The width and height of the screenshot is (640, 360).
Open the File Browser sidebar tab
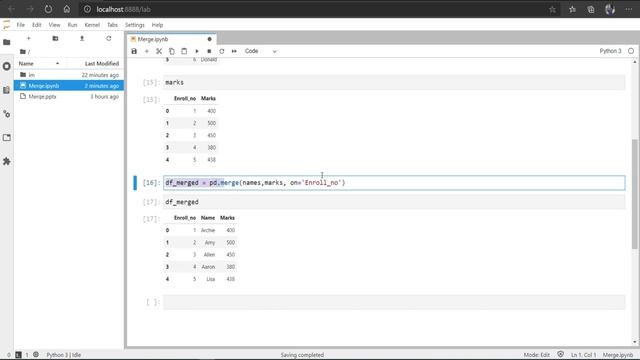pyautogui.click(x=7, y=42)
